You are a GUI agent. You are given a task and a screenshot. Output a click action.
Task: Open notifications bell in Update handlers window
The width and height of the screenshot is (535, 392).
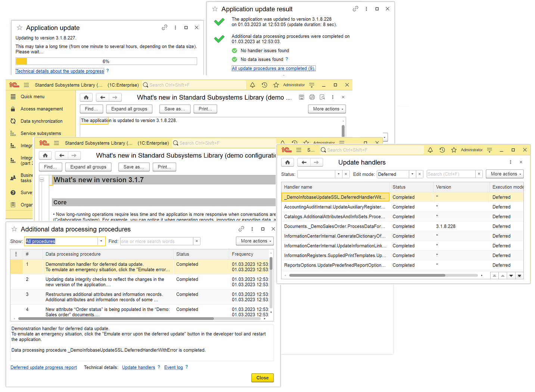tap(430, 150)
